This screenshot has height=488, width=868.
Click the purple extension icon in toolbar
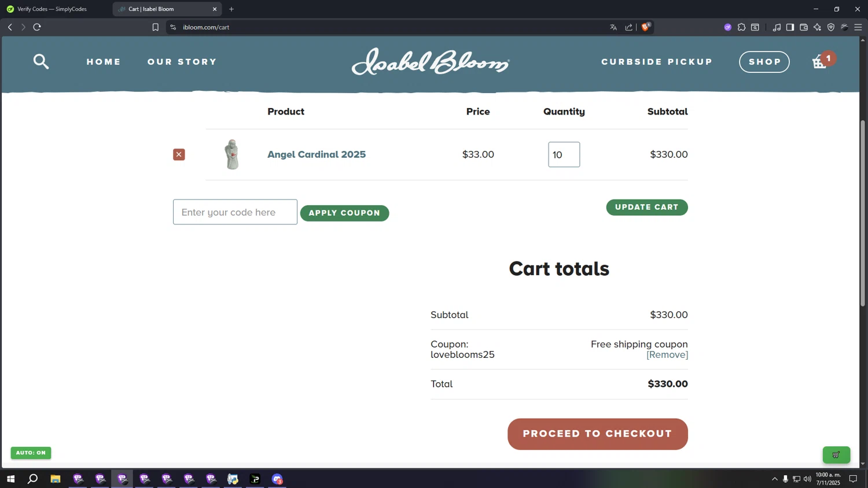[727, 27]
